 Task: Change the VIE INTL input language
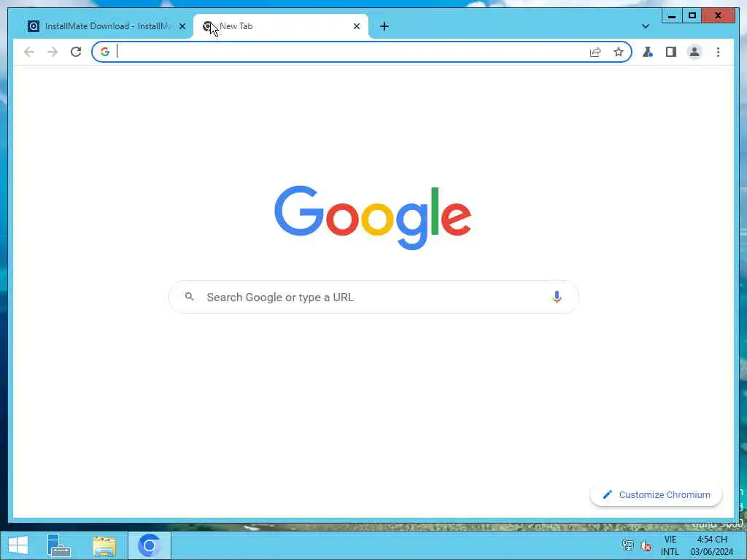click(670, 545)
